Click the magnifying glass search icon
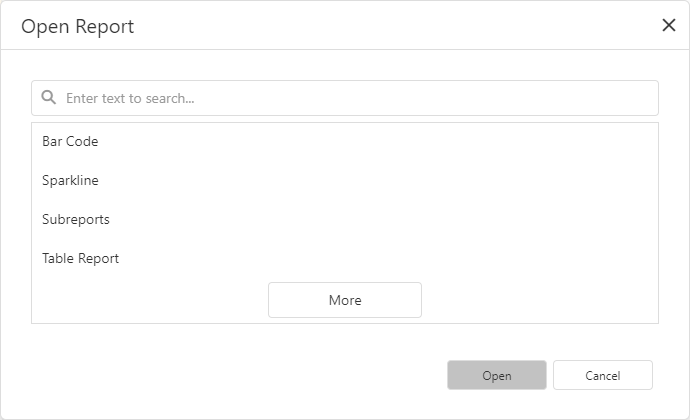 point(48,98)
